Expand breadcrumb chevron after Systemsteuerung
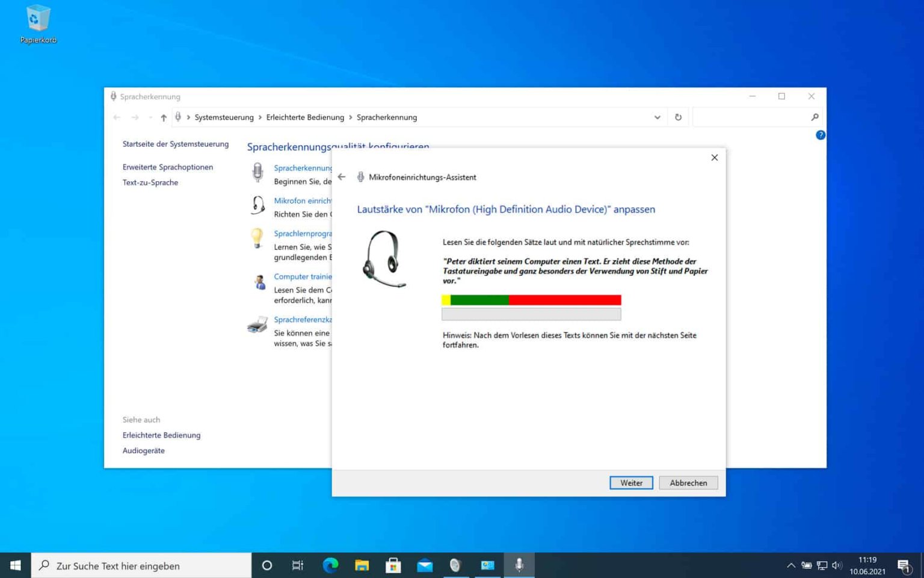The width and height of the screenshot is (924, 578). click(260, 117)
